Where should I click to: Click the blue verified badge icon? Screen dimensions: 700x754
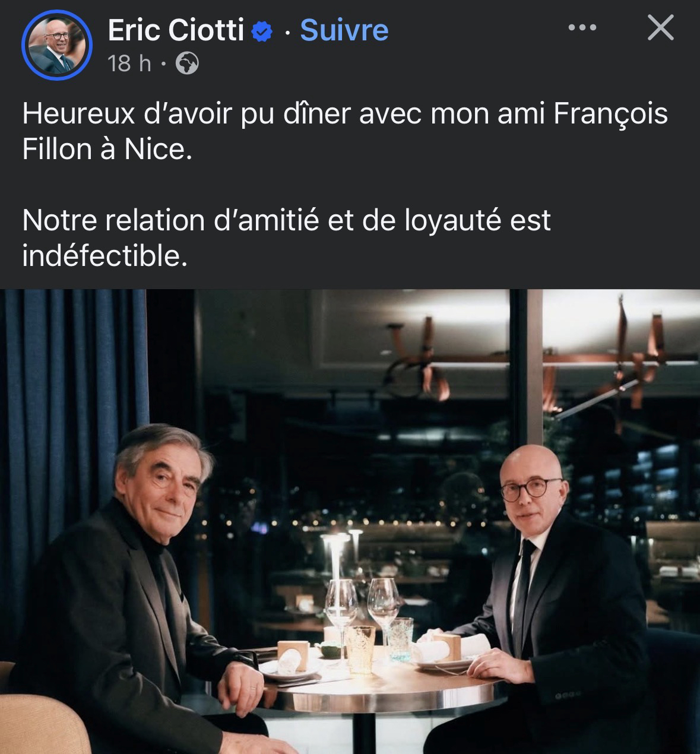262,31
